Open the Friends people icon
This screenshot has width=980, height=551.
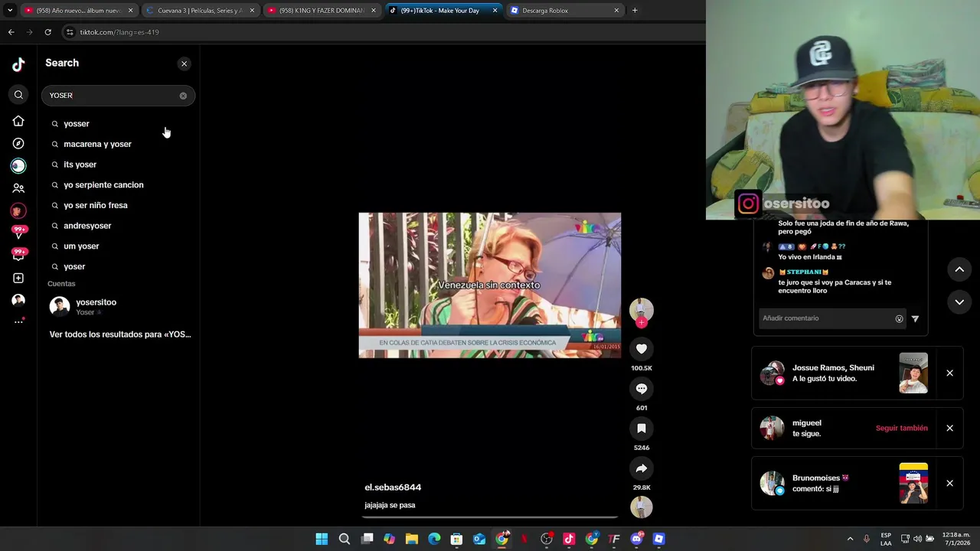pos(18,188)
